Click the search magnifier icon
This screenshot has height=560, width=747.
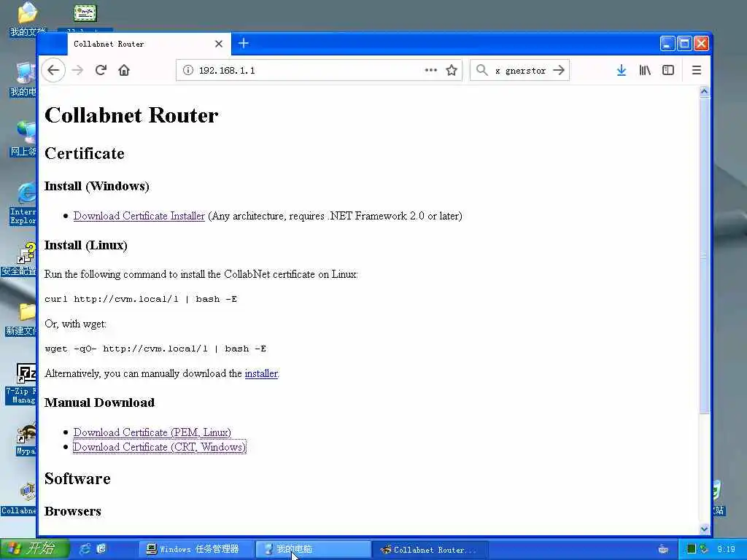tap(482, 70)
